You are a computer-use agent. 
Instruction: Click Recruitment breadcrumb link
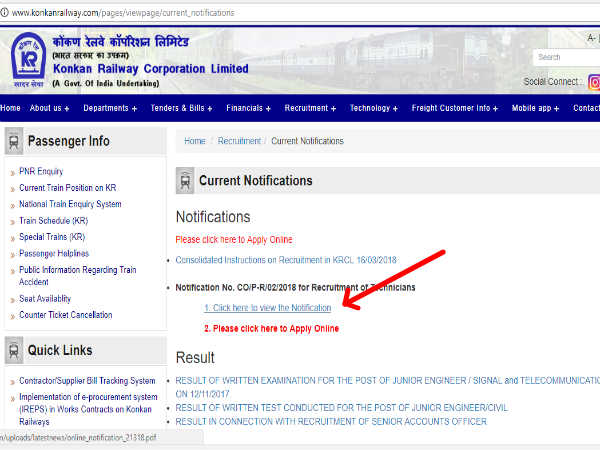239,141
